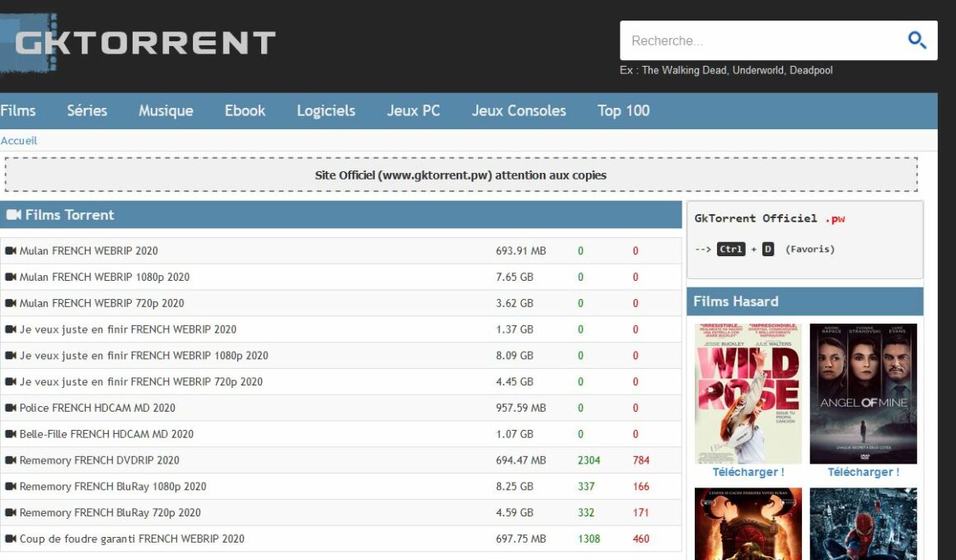
Task: Open Police FRENCH HDCAM MD 2020
Action: (x=97, y=408)
